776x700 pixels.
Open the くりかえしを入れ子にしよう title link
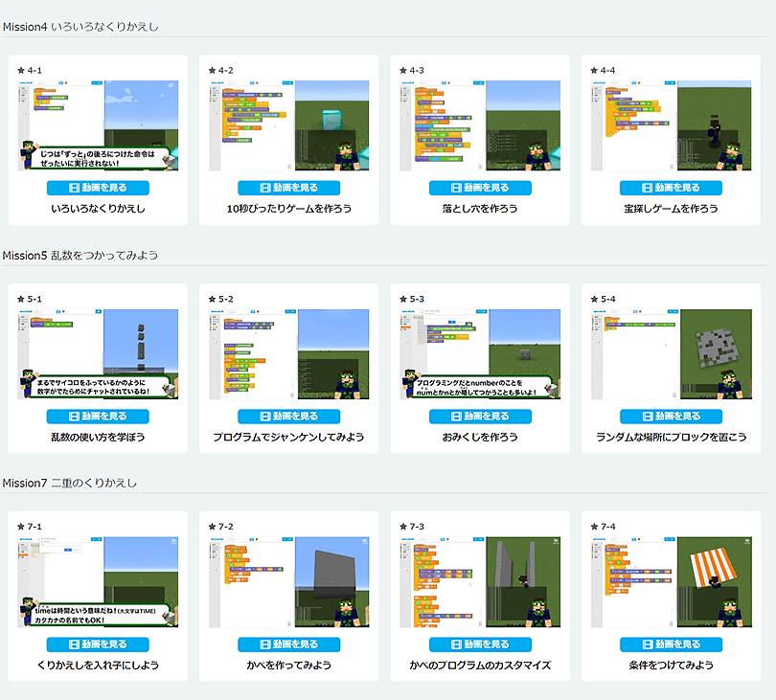(98, 666)
